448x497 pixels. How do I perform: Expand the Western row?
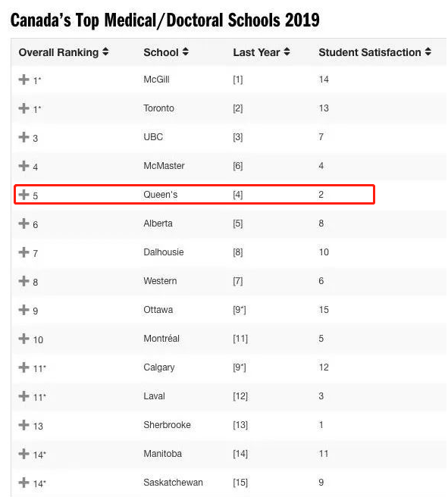click(23, 281)
